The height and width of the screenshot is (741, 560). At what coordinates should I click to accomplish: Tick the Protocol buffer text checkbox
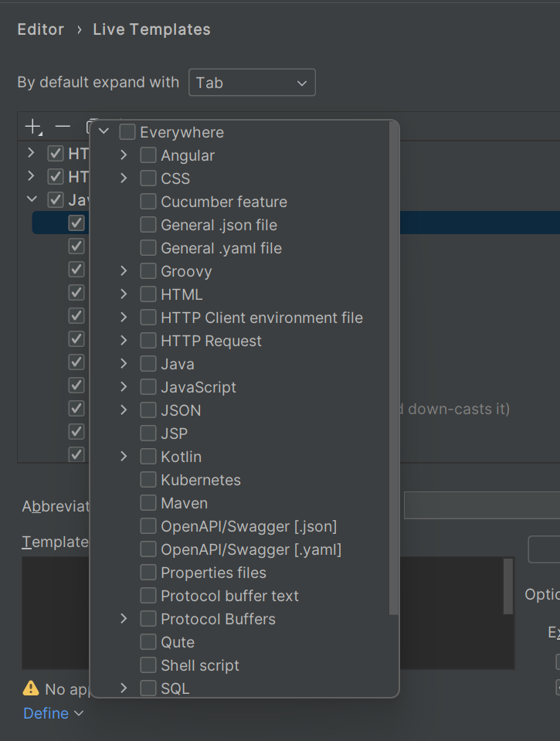(148, 595)
